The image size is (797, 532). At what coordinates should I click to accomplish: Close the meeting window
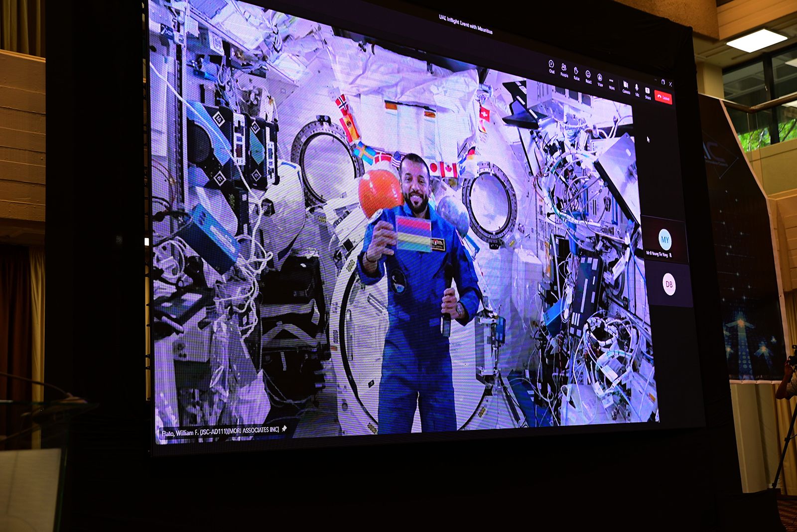(x=670, y=84)
